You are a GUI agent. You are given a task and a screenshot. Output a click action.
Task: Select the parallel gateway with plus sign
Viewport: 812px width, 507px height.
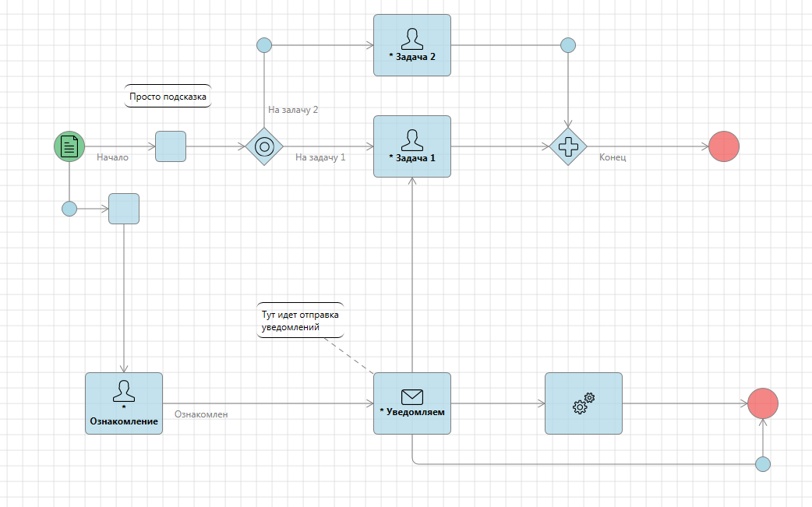[568, 146]
